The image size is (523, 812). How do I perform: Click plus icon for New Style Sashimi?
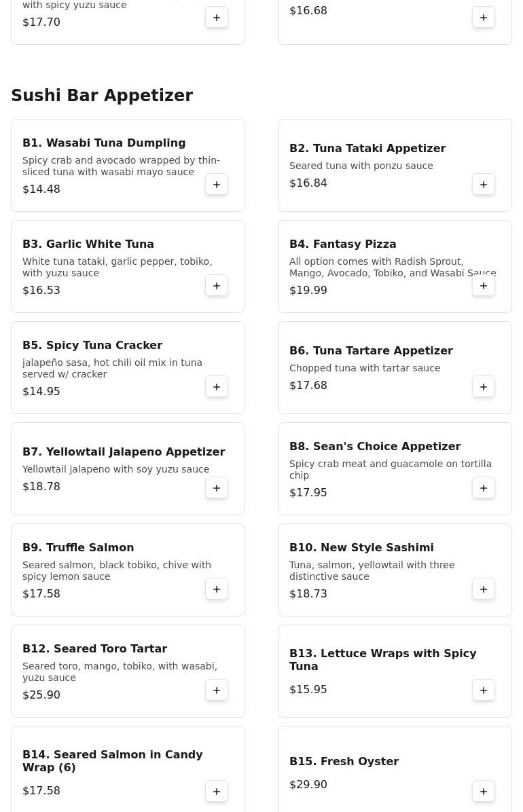click(x=484, y=589)
